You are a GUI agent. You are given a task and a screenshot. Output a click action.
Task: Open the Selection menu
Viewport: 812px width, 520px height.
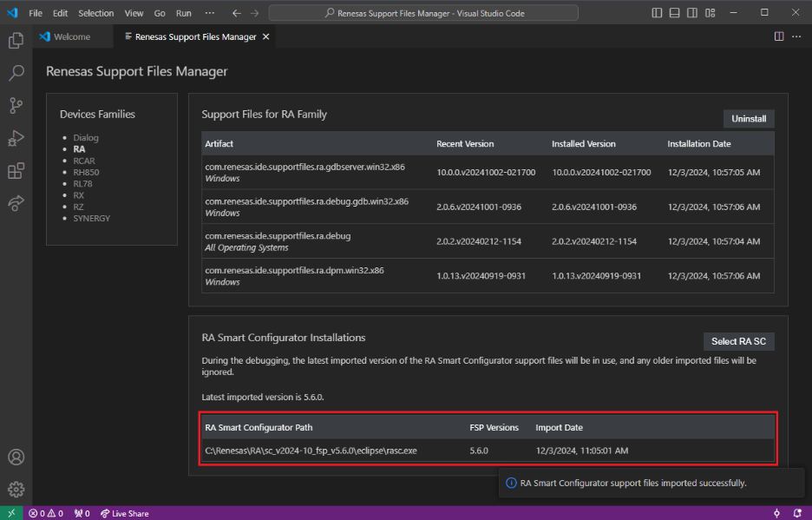click(95, 13)
